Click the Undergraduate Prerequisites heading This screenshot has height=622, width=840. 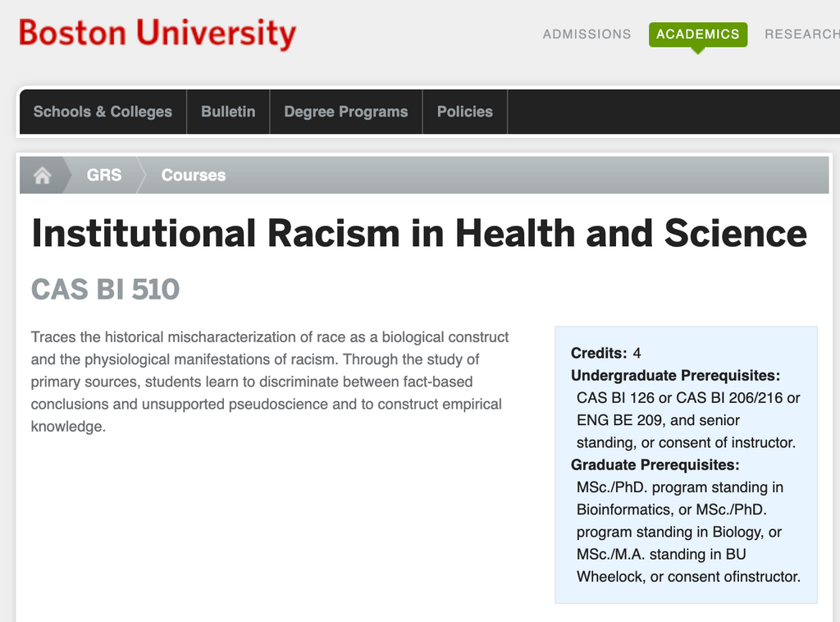pos(675,376)
